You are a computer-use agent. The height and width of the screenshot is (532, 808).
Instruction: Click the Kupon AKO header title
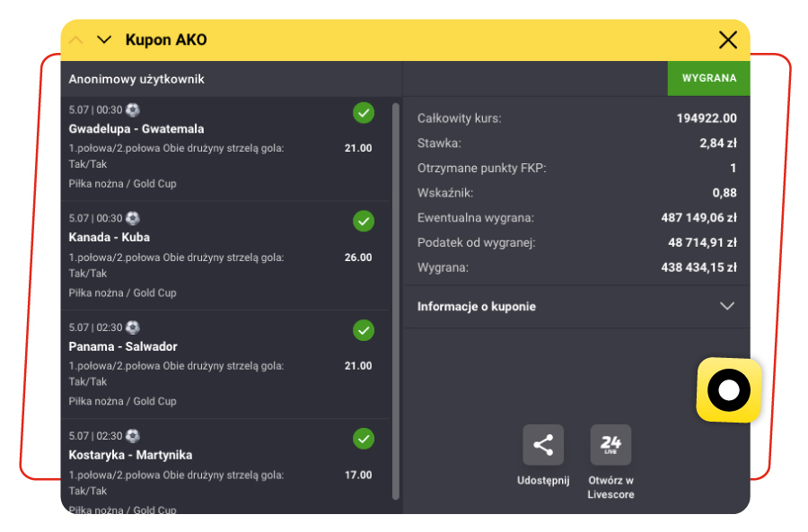coord(166,39)
